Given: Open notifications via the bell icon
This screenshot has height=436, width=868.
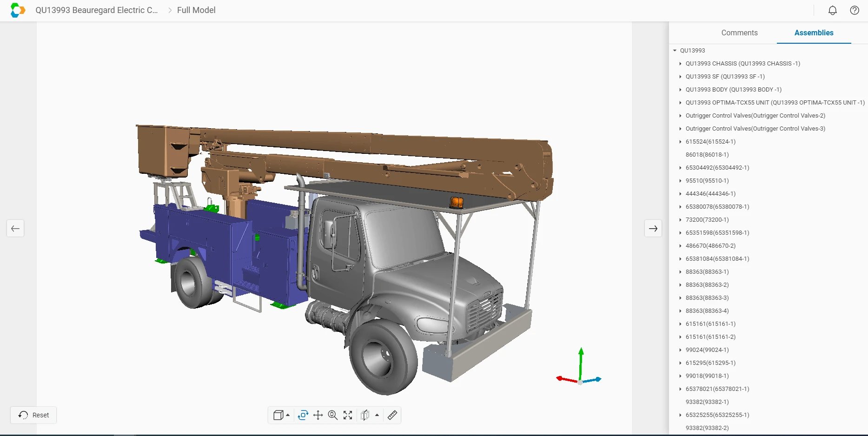Looking at the screenshot, I should tap(832, 10).
